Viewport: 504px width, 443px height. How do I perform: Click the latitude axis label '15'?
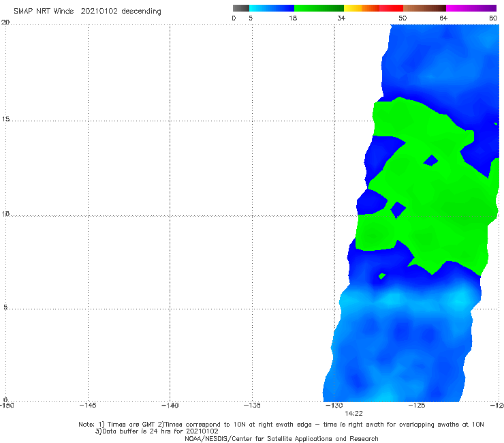(x=5, y=119)
